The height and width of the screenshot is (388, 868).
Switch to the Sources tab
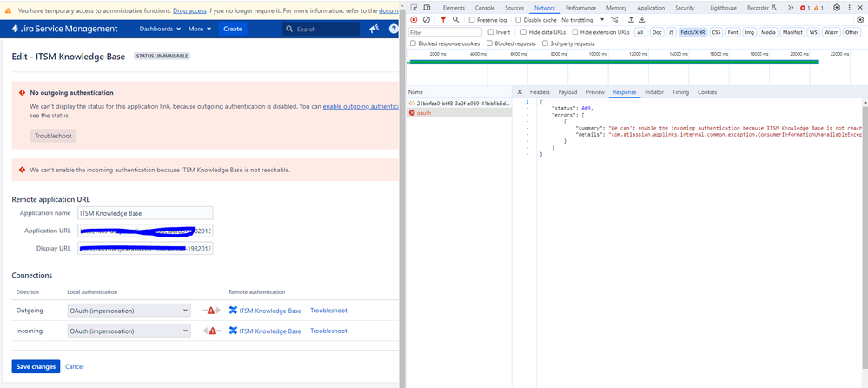click(514, 8)
